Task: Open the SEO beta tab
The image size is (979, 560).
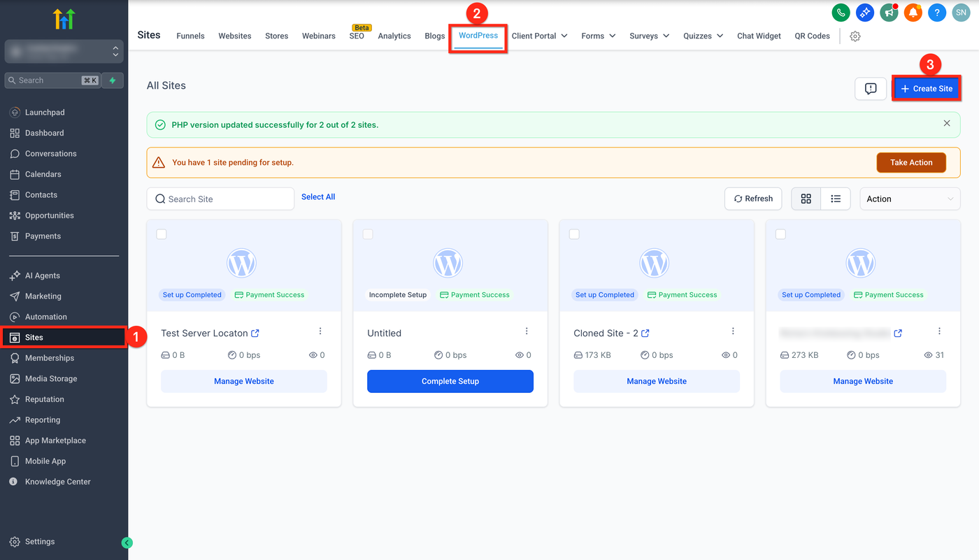Action: click(357, 36)
